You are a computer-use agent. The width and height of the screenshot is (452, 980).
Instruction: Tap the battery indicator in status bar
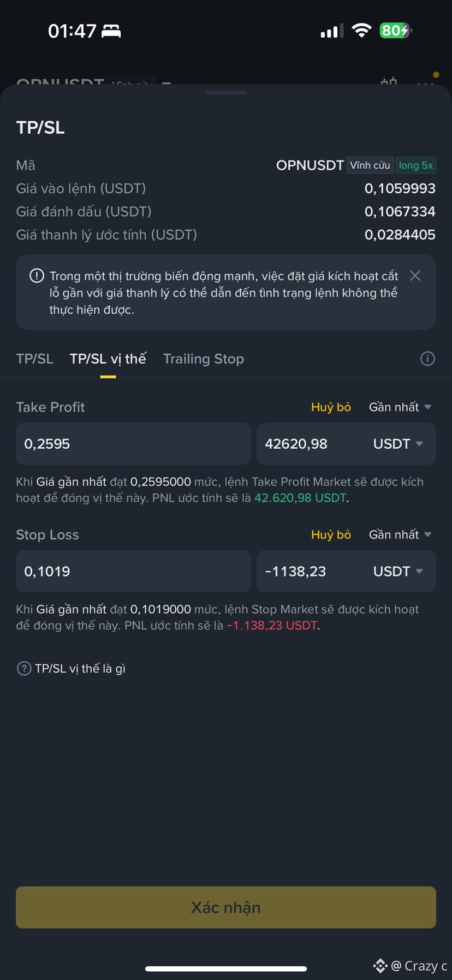395,31
